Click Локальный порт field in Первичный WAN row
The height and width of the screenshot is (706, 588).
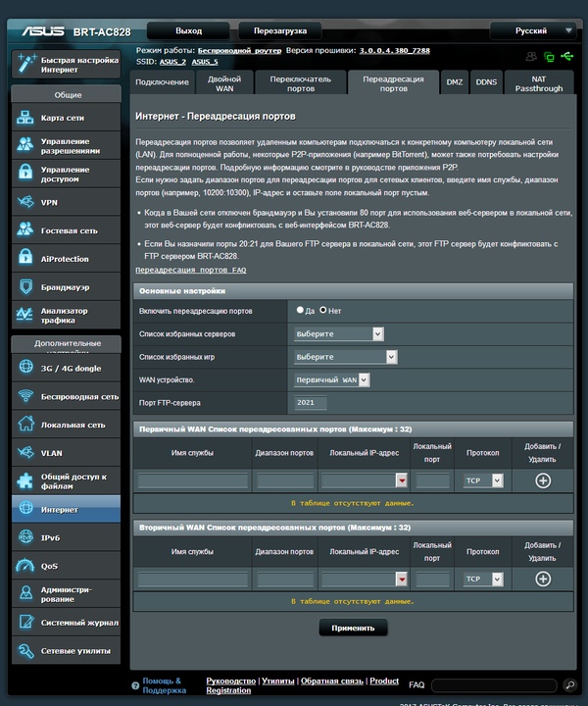tap(432, 480)
